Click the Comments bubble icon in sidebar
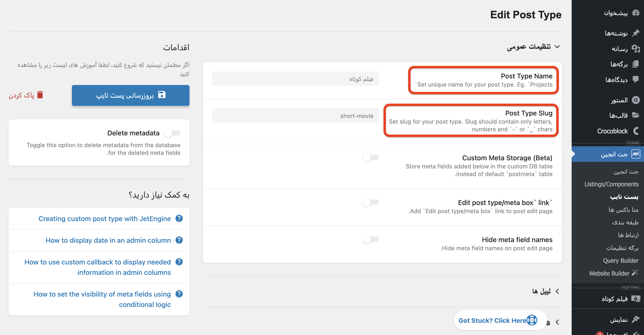The width and height of the screenshot is (644, 335). click(x=635, y=80)
